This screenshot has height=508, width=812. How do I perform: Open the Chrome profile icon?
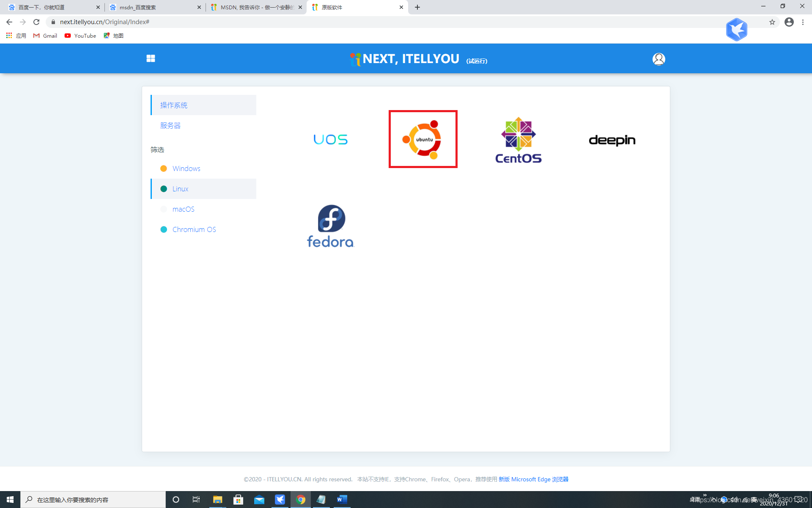pyautogui.click(x=789, y=22)
